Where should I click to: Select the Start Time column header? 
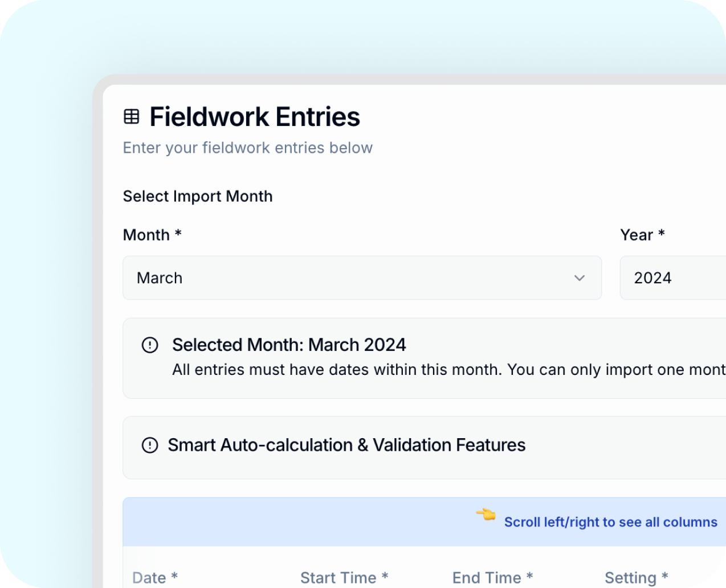click(344, 577)
